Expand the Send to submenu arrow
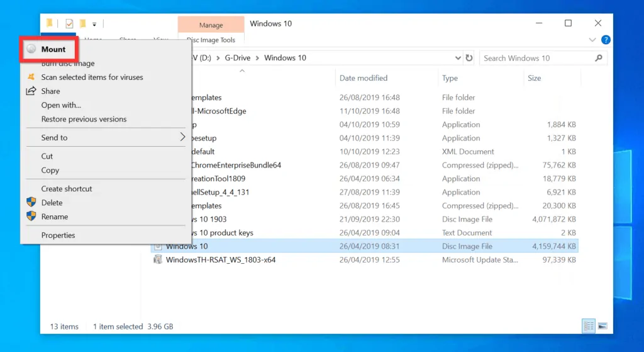Screen dimensions: 644x352 [182, 137]
